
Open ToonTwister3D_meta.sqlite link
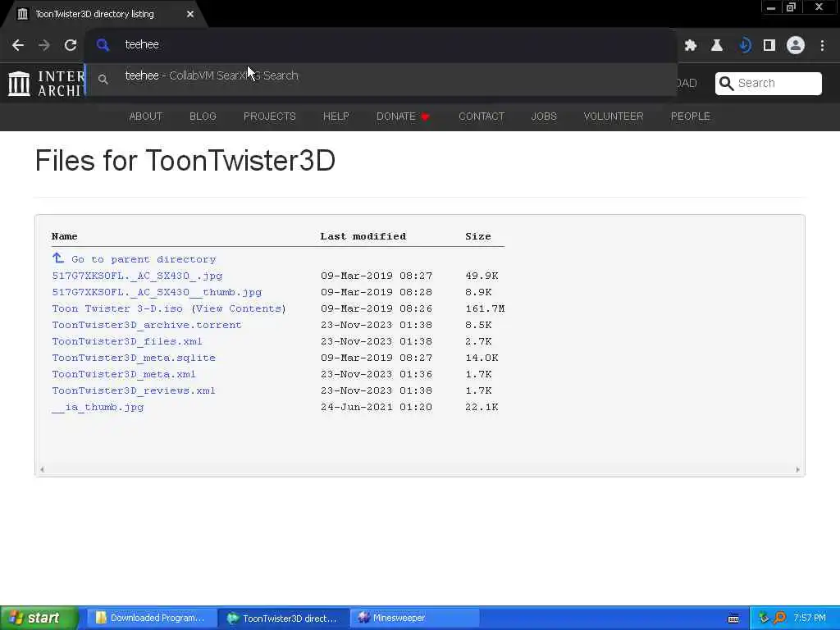(134, 358)
